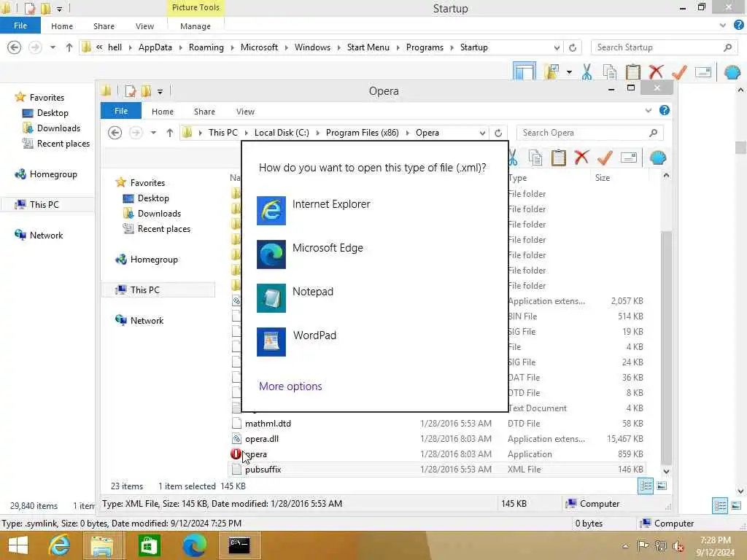Click the More options link

[290, 386]
